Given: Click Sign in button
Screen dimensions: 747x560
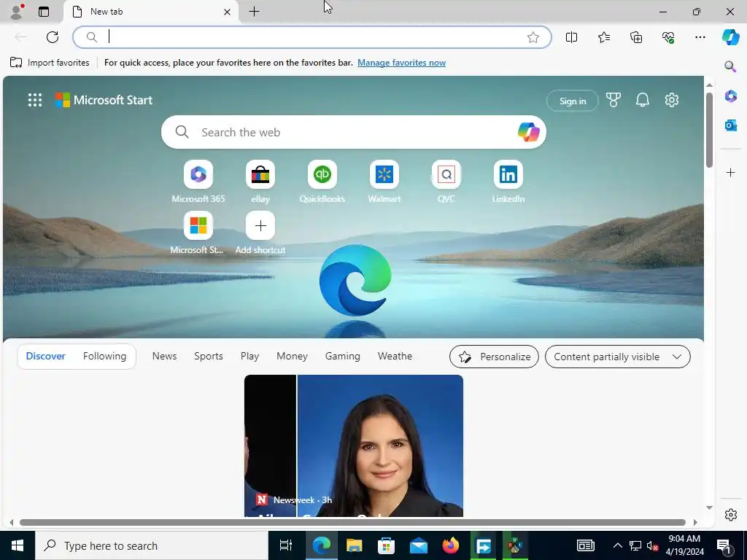Looking at the screenshot, I should [572, 101].
